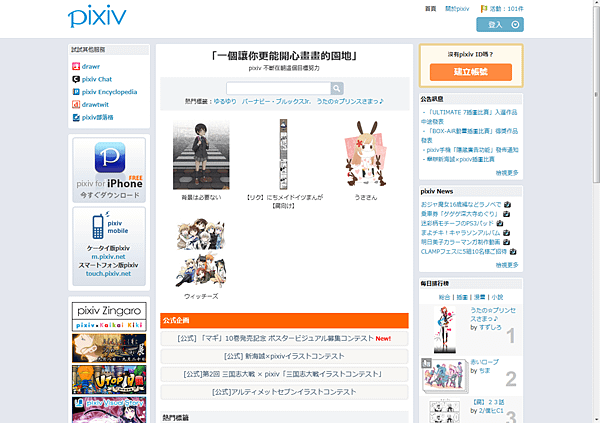
Task: Open the 新海誠×pixiv illustration contest link
Action: coord(284,356)
